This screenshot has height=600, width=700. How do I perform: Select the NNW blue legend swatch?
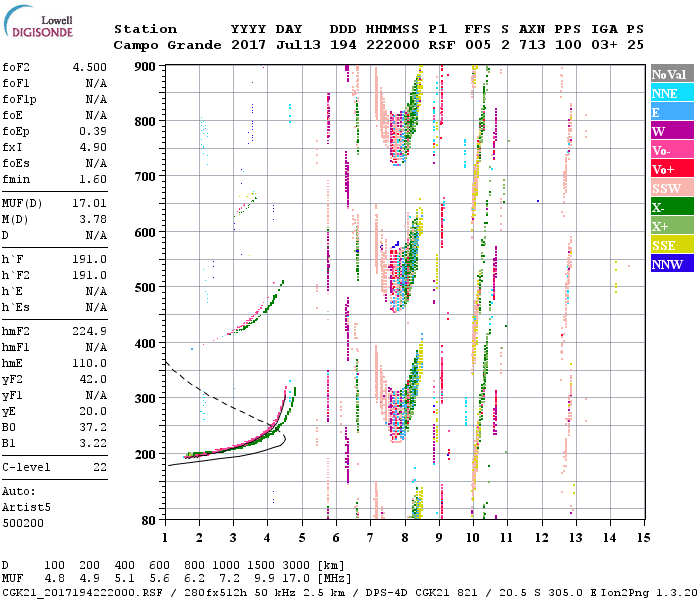pos(672,263)
